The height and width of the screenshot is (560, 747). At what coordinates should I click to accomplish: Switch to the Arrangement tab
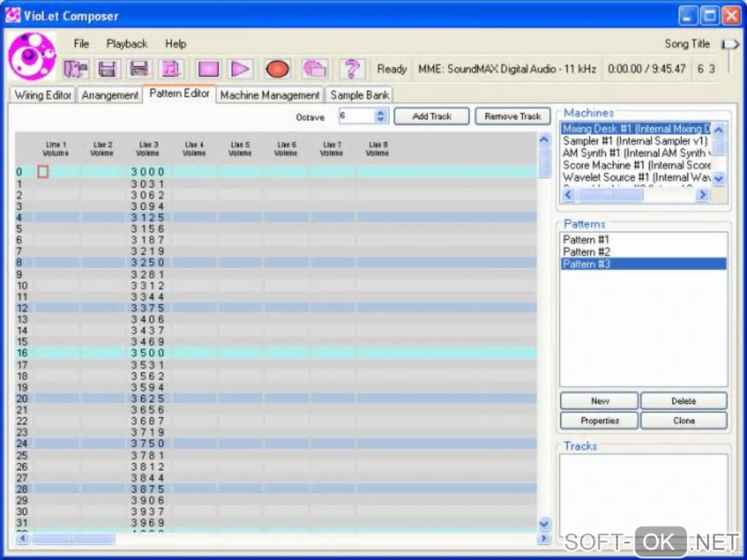110,94
